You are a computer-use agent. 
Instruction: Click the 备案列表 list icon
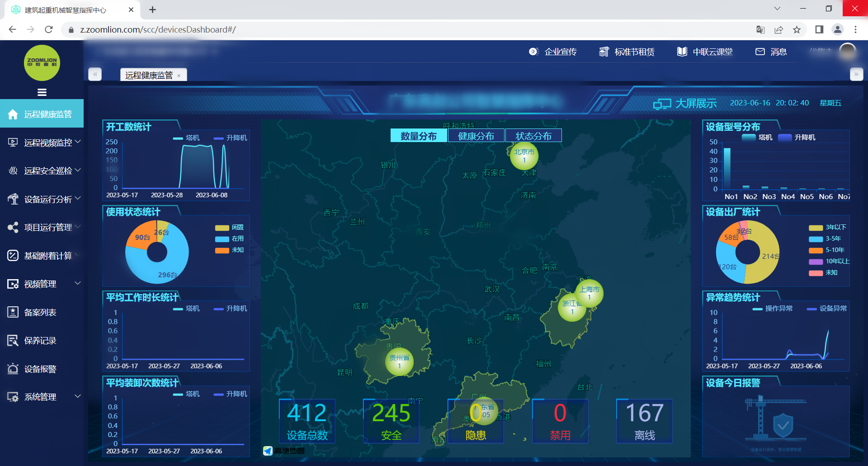pos(12,312)
